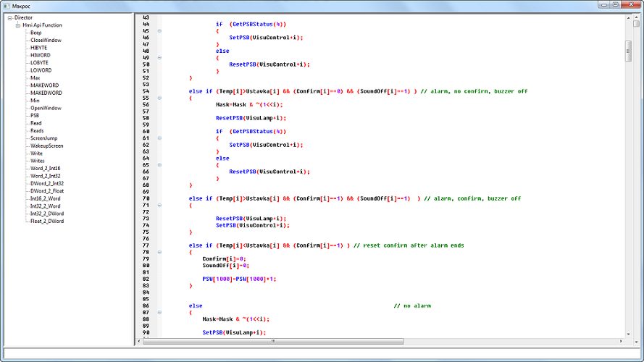Click the vertical scrollbar up arrow
Screen dimensions: 644x362
629,17
